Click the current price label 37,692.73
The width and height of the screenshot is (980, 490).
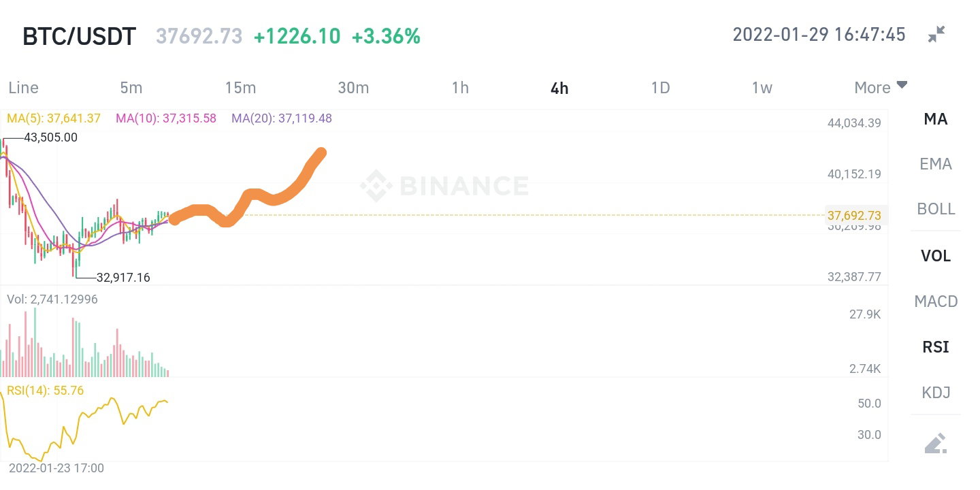point(854,216)
